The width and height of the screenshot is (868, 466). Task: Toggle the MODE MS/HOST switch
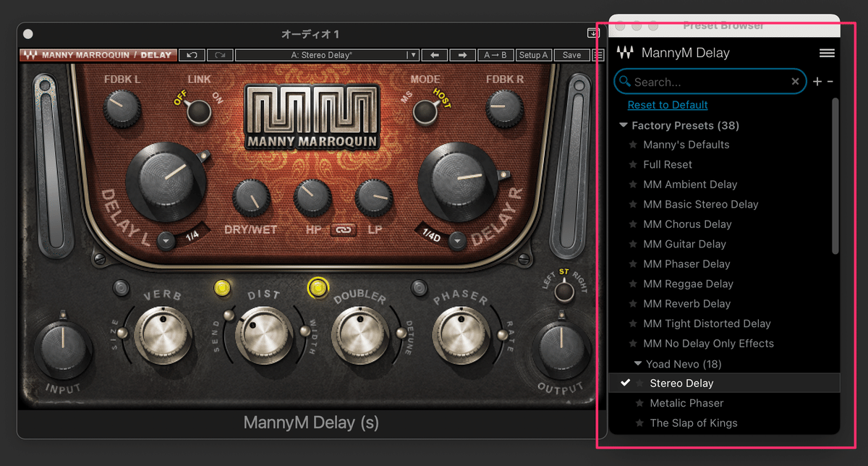[425, 111]
